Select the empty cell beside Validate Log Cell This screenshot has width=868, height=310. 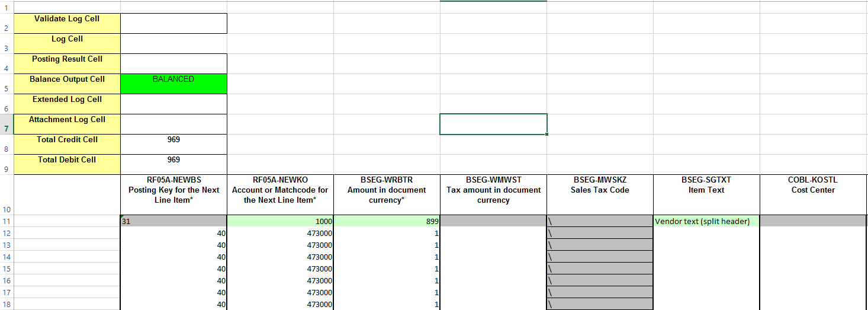pyautogui.click(x=173, y=23)
